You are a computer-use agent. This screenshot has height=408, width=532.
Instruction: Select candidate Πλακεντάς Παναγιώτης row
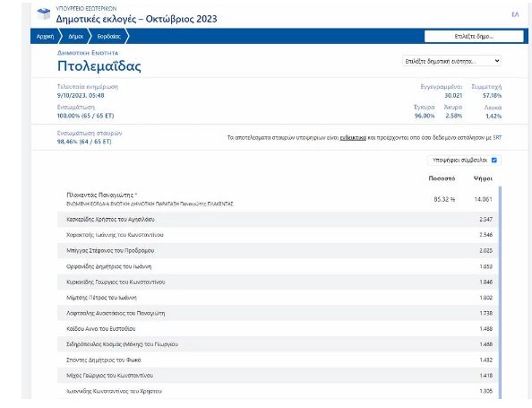278,199
